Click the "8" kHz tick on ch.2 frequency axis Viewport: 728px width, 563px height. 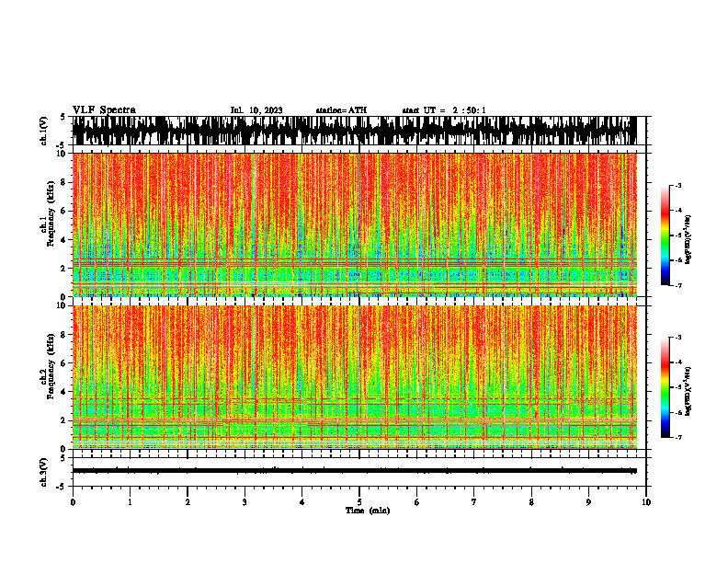(x=64, y=334)
